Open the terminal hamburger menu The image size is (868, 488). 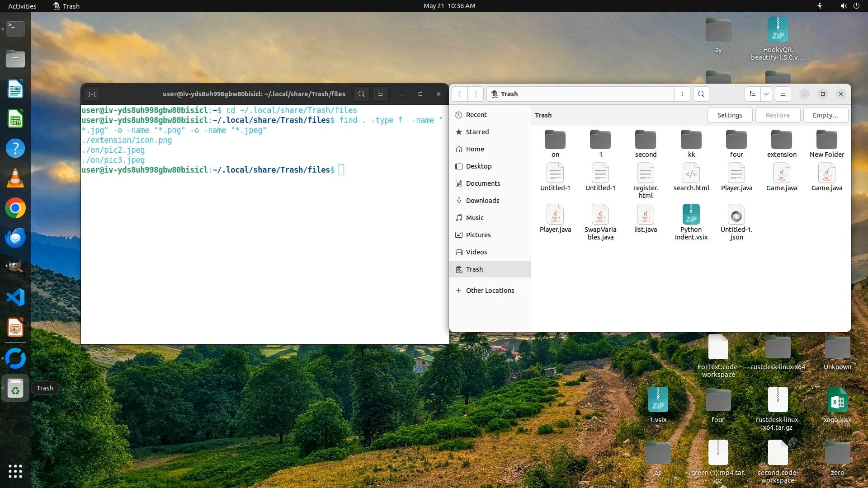pos(381,94)
